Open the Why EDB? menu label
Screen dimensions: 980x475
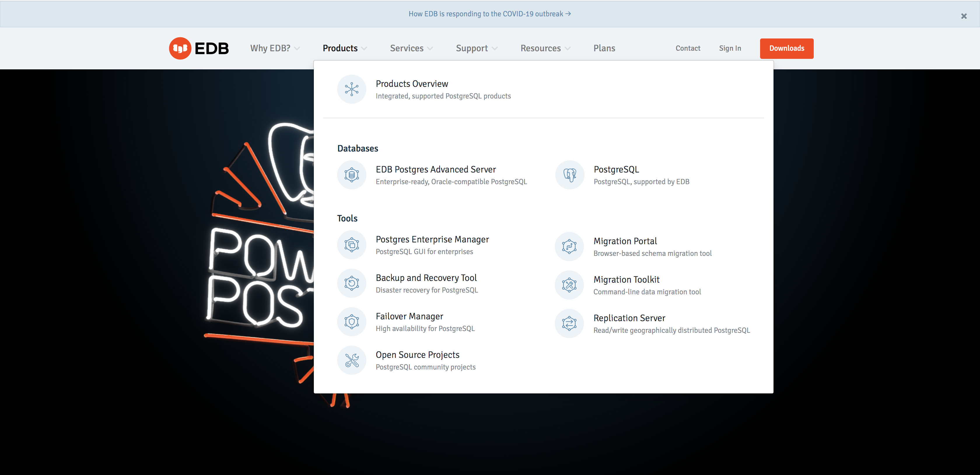pos(270,48)
